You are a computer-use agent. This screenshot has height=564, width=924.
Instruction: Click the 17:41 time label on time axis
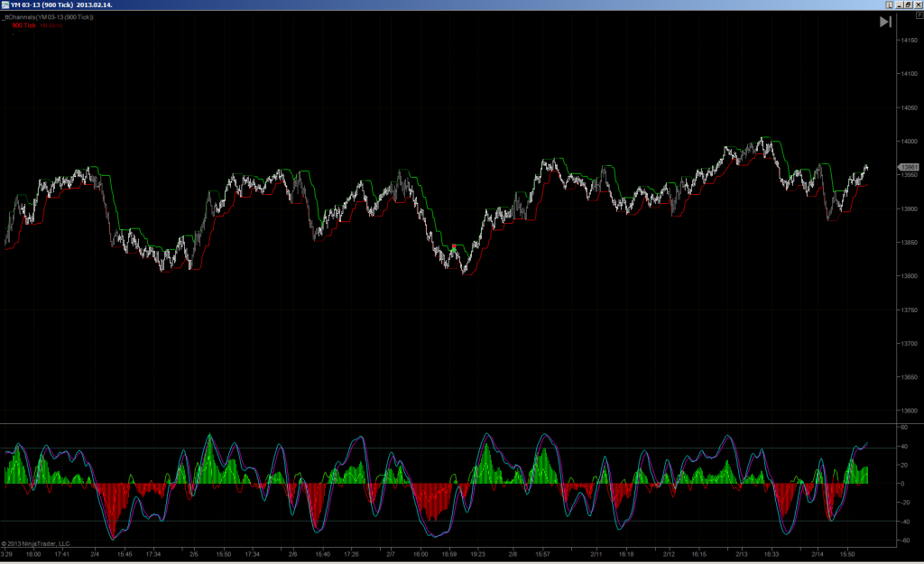click(62, 554)
